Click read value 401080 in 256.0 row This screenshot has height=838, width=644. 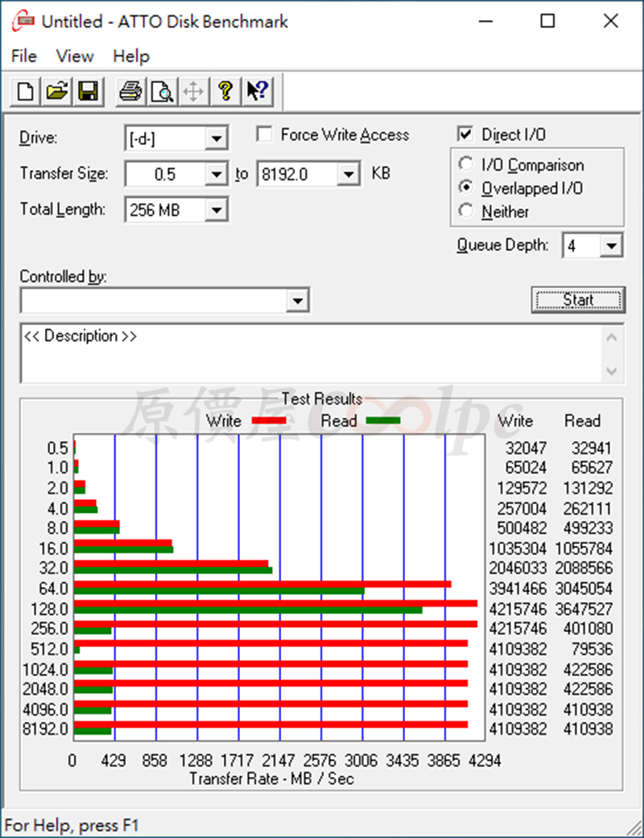click(588, 629)
